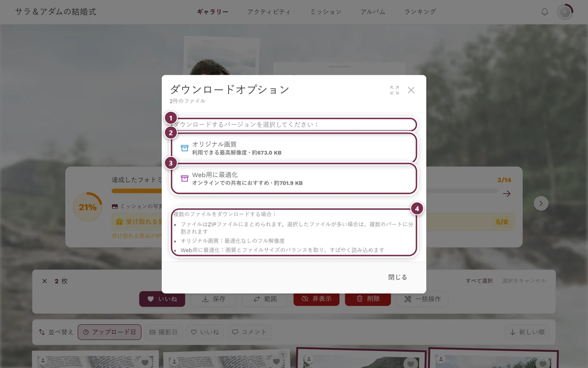Viewport: 588px width, 368px height.
Task: Click the 2件のファイル subtitle text
Action: tap(187, 101)
